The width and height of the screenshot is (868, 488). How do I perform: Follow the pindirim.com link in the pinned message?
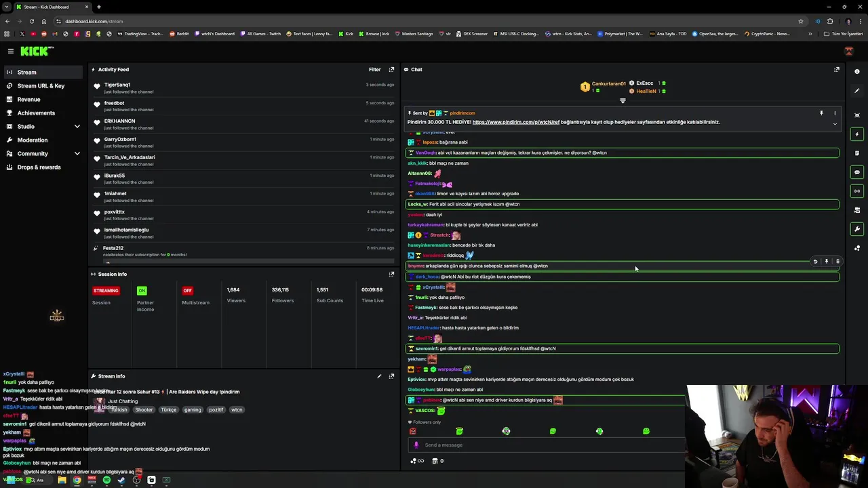click(x=516, y=122)
